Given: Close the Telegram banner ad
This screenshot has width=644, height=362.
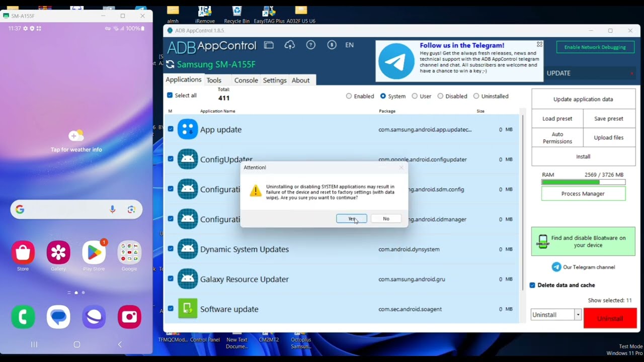Looking at the screenshot, I should coord(540,44).
